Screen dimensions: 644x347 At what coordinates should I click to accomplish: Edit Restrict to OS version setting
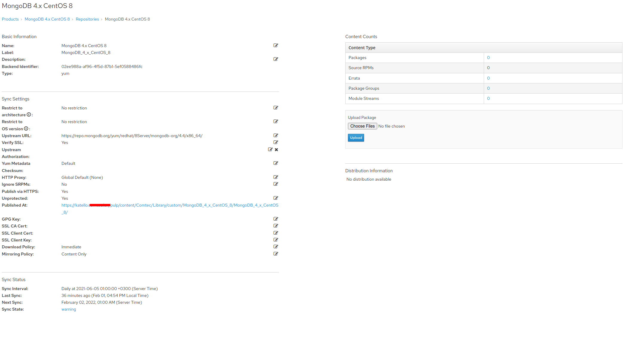tap(276, 121)
